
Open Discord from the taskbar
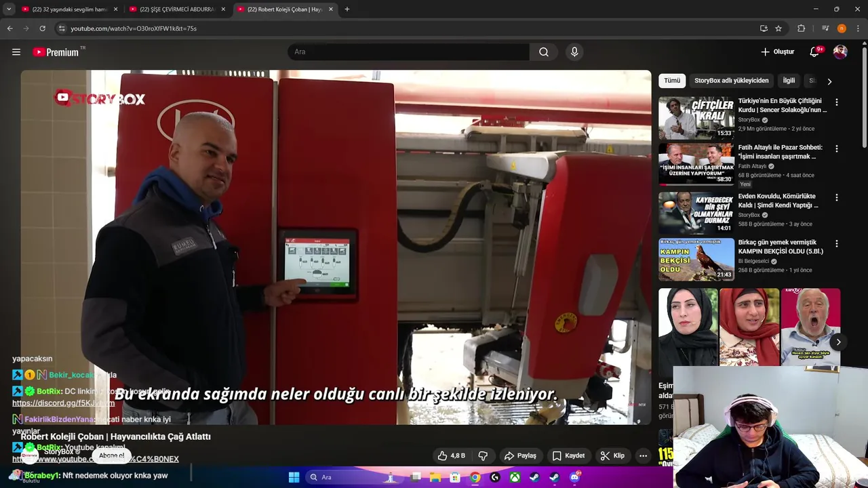click(575, 477)
